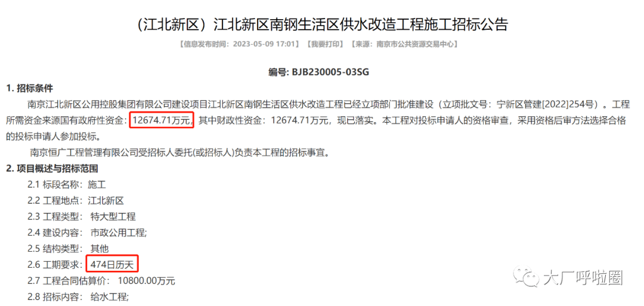
Task: Click the 南京恒广工程管理有限公司 agency sentence
Action: [x=180, y=153]
